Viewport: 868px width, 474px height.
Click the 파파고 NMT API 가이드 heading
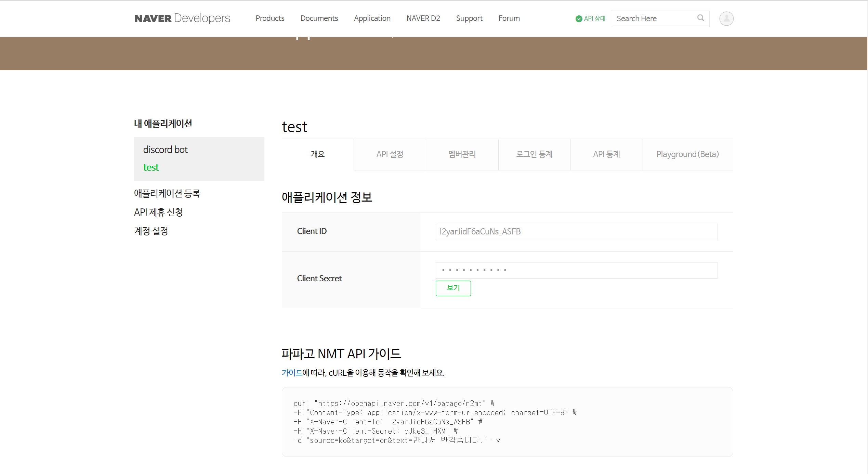(x=341, y=354)
